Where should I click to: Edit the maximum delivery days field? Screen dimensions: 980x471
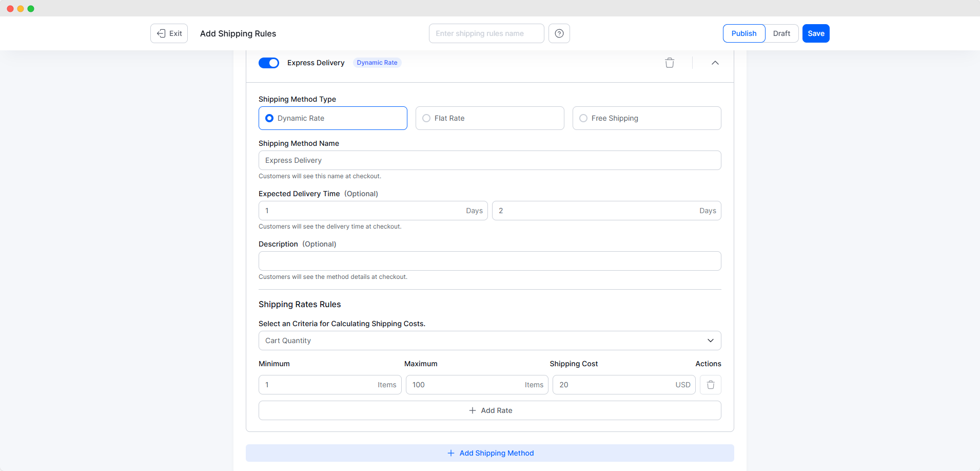coord(606,211)
